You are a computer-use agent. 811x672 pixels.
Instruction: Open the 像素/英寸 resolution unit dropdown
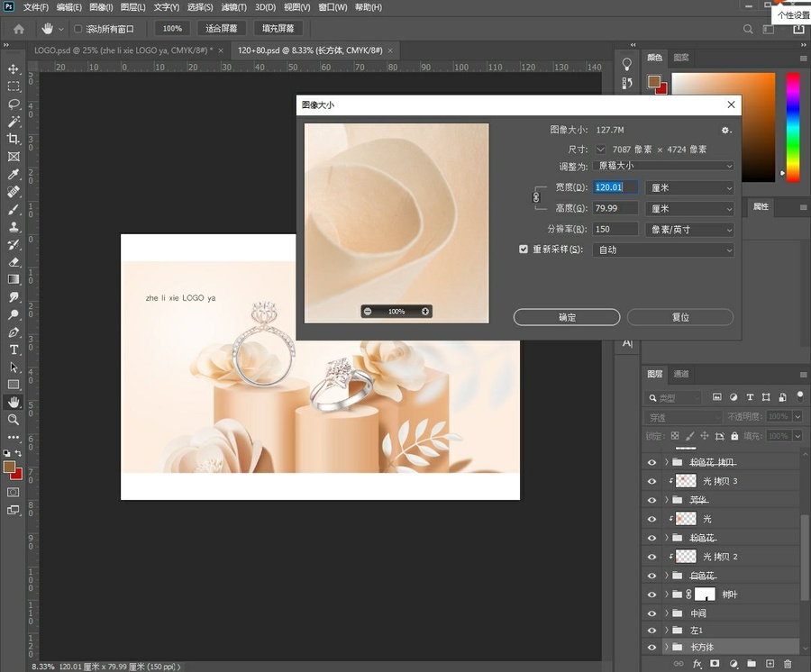pyautogui.click(x=689, y=229)
